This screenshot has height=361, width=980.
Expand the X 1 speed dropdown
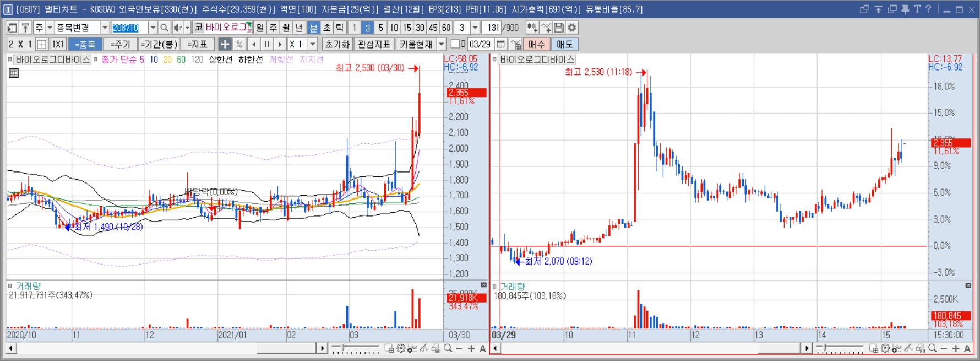313,44
